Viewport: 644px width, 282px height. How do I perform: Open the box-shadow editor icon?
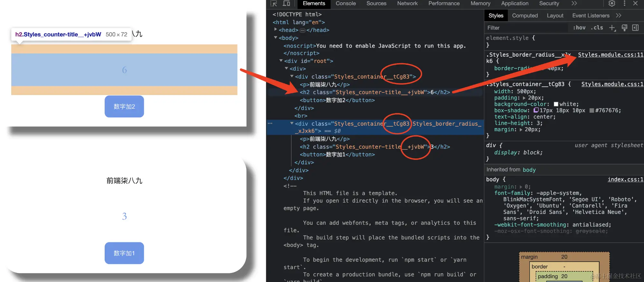point(536,110)
